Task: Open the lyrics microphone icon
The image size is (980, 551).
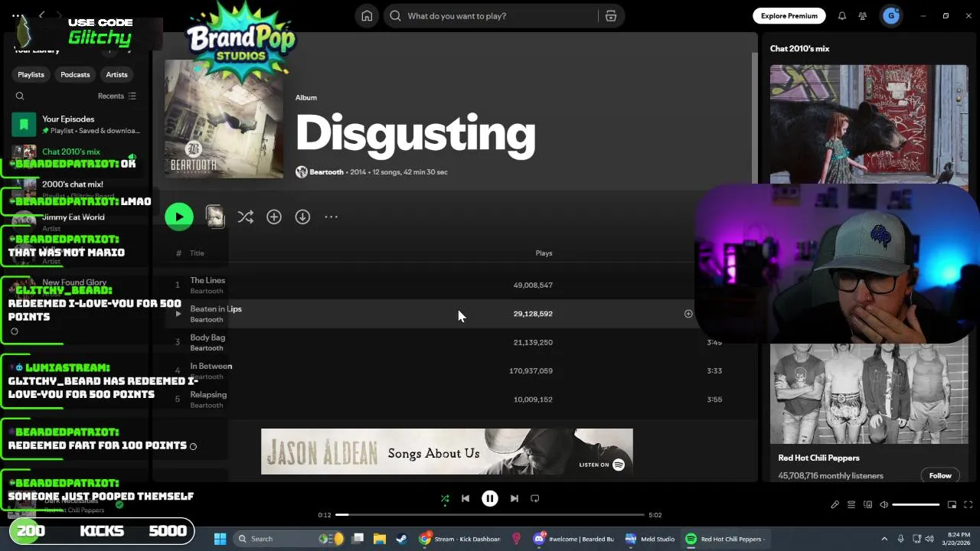Action: pos(835,505)
